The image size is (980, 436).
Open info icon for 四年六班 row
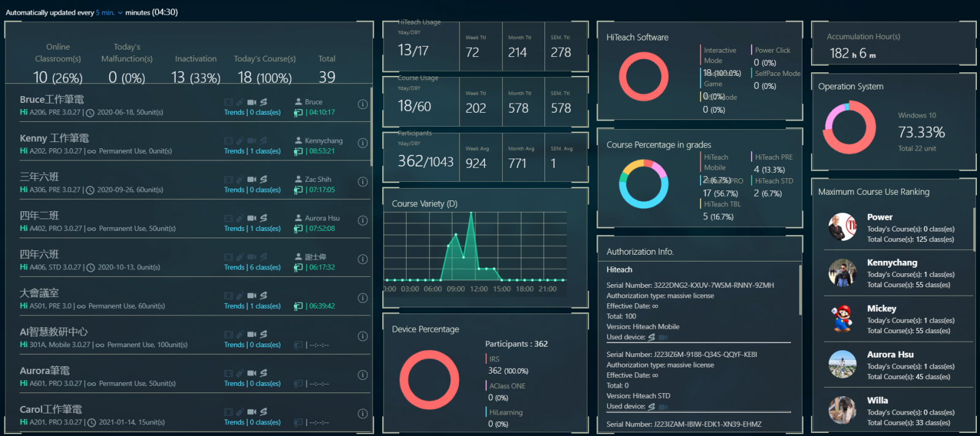pyautogui.click(x=363, y=259)
